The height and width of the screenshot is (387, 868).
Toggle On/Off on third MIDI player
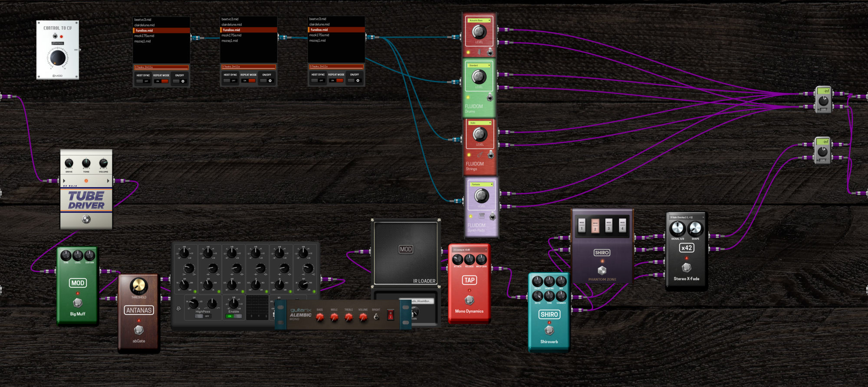click(354, 80)
